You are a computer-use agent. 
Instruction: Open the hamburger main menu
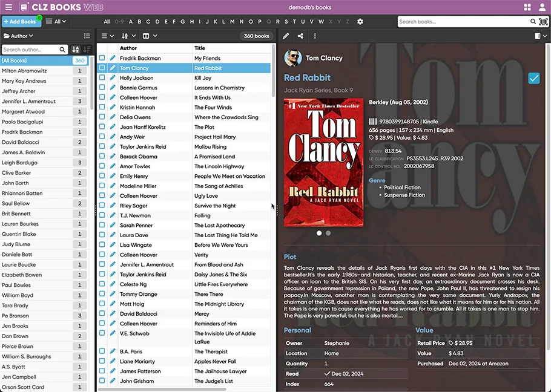click(x=9, y=7)
